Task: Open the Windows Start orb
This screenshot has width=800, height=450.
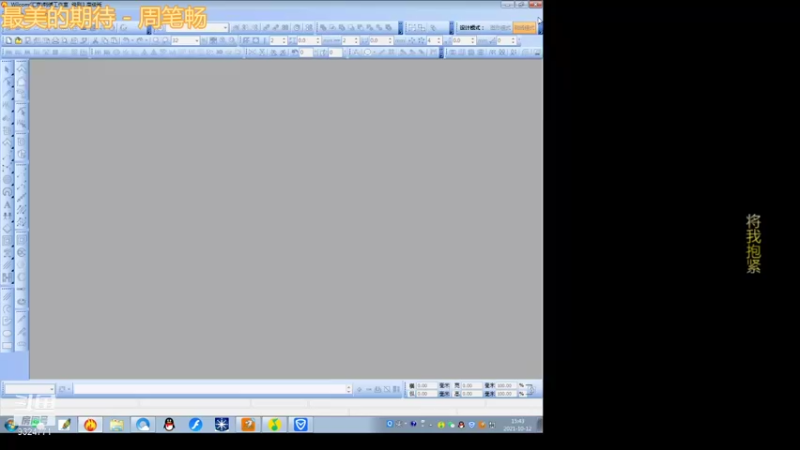Action: tap(10, 424)
